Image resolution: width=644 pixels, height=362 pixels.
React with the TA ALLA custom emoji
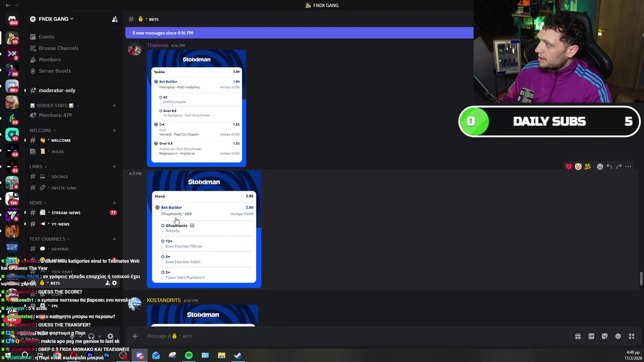pos(588,166)
